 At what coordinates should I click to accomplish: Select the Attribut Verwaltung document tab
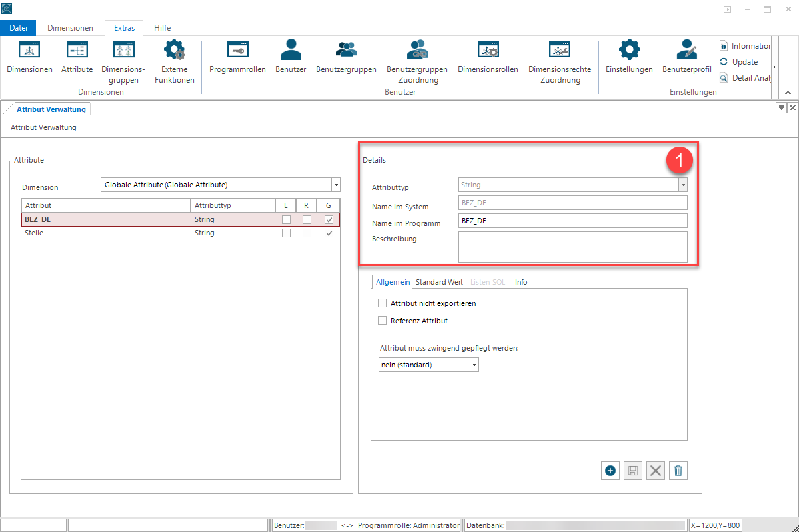tap(51, 109)
